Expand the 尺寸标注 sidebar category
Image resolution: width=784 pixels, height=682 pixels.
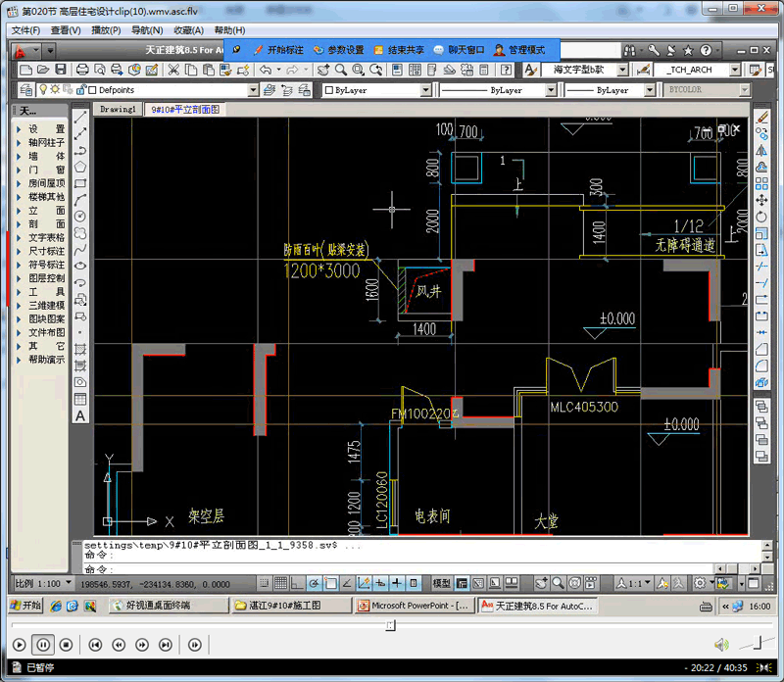(x=46, y=251)
